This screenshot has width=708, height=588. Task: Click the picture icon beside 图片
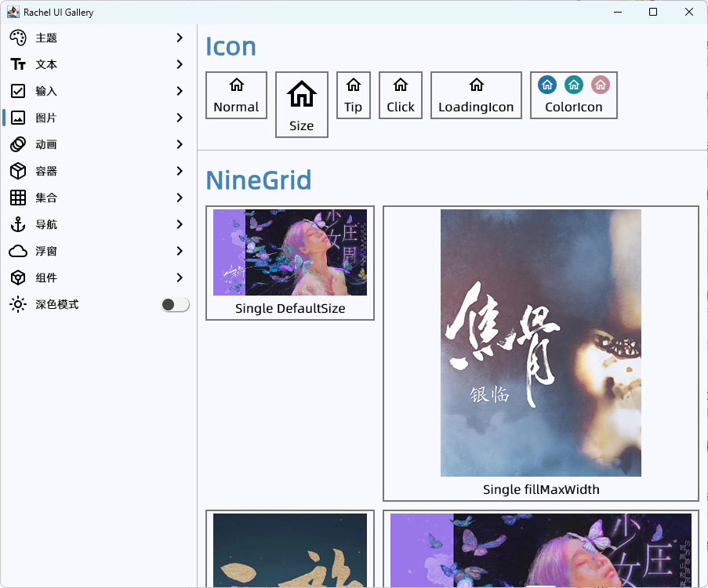point(18,118)
